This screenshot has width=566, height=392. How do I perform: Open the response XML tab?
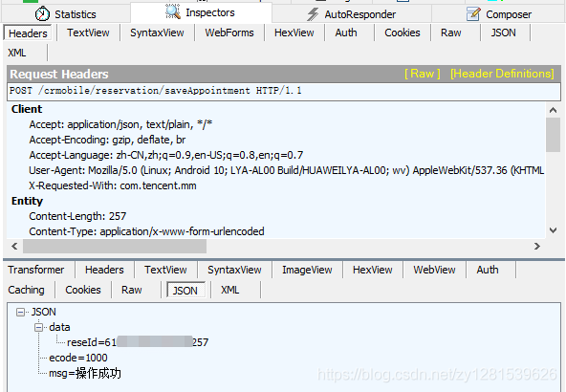pos(229,290)
